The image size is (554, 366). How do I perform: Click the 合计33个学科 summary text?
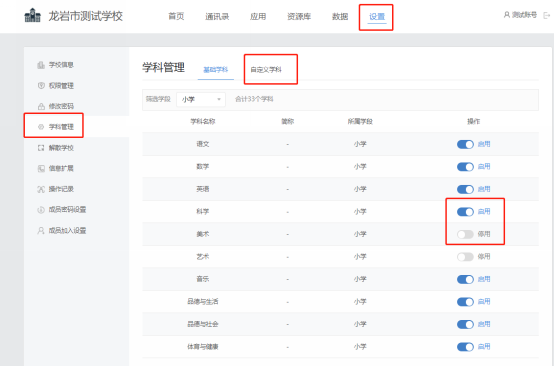254,99
